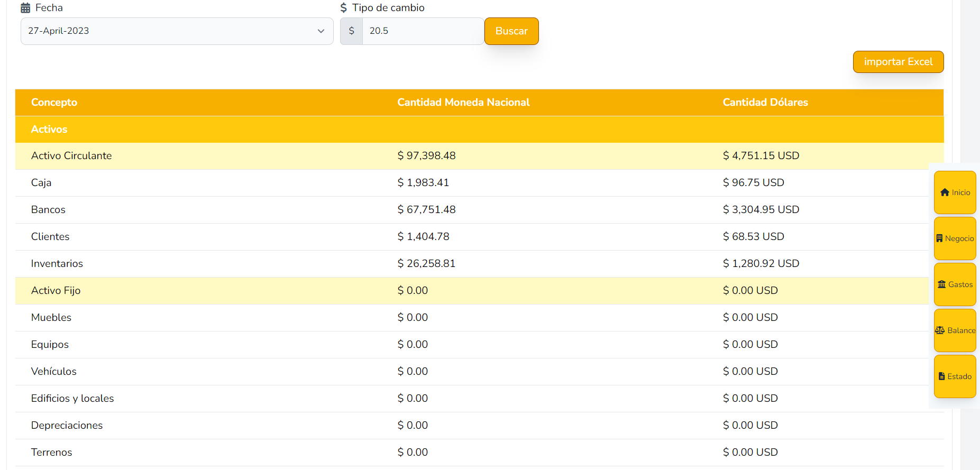Click the Cantidad Moneda Nacional header
The image size is (980, 470).
click(463, 103)
